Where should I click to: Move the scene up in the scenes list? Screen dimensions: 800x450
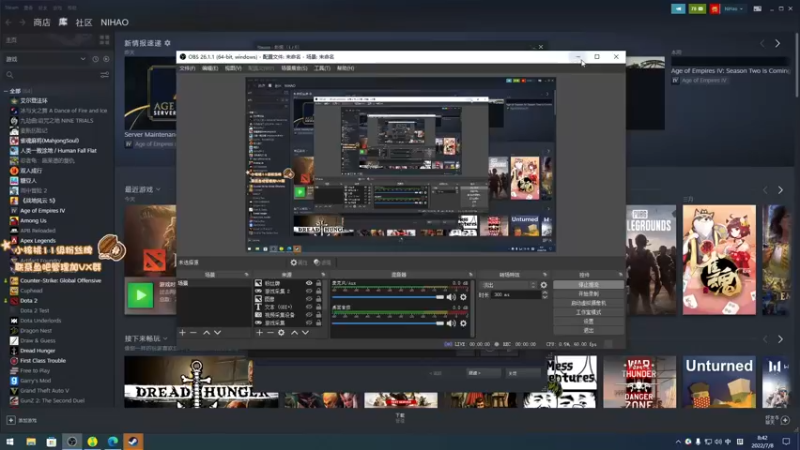tap(206, 333)
